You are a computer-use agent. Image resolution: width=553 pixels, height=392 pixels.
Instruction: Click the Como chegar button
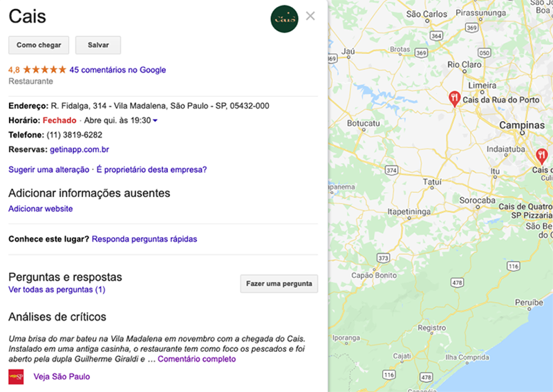coord(39,45)
